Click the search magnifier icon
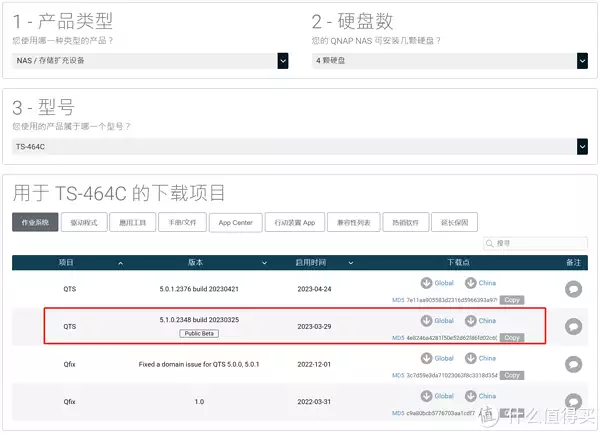600x433 pixels. pyautogui.click(x=489, y=243)
